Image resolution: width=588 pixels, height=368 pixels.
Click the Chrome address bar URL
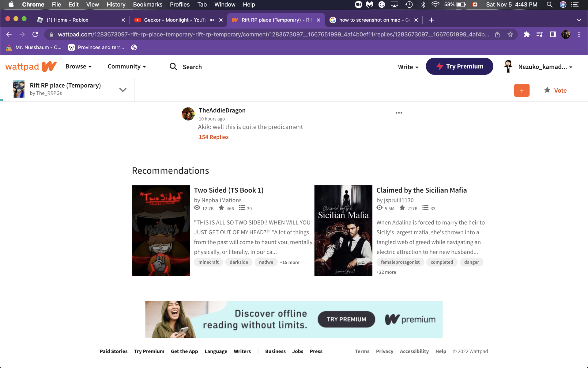coord(273,34)
